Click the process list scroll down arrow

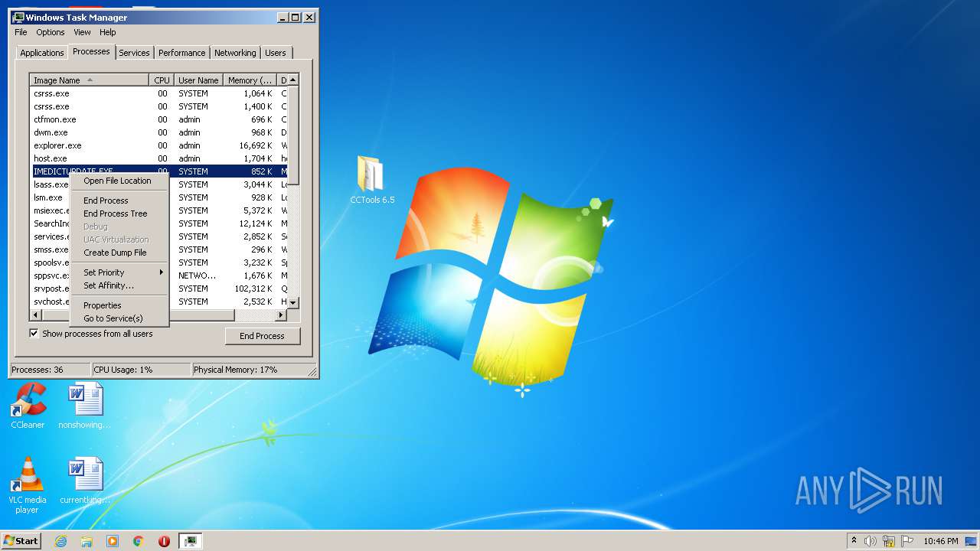pyautogui.click(x=293, y=303)
